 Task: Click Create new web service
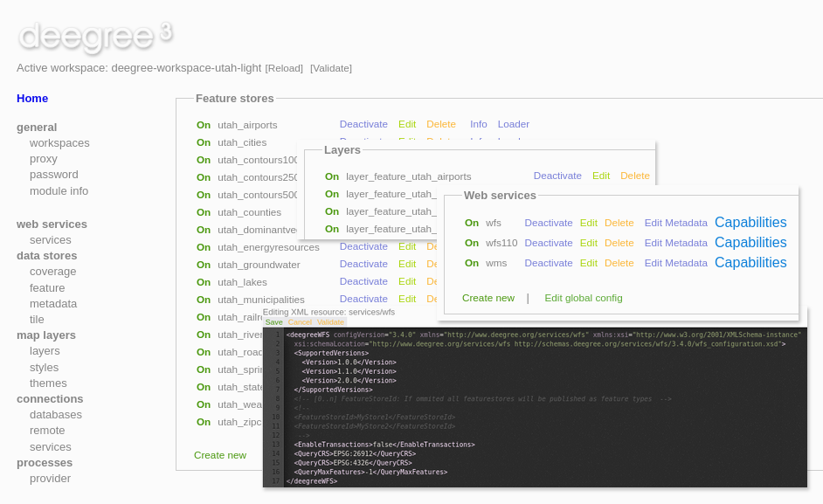[x=488, y=298]
